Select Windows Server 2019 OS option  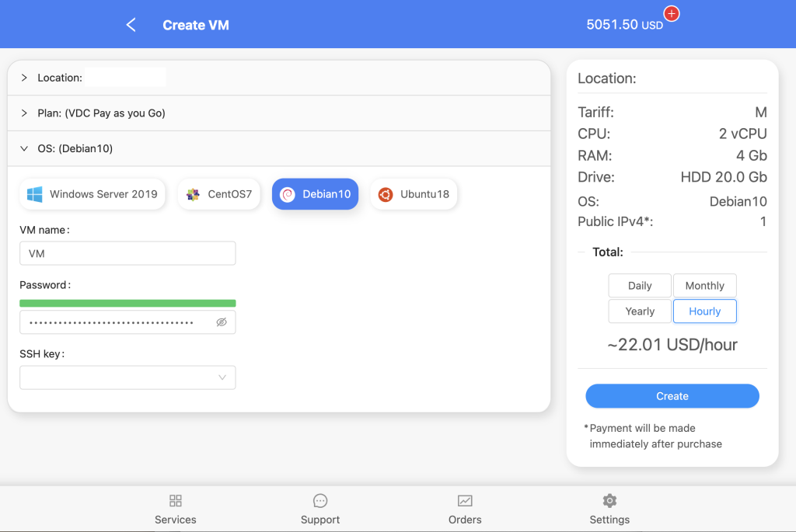click(x=93, y=194)
